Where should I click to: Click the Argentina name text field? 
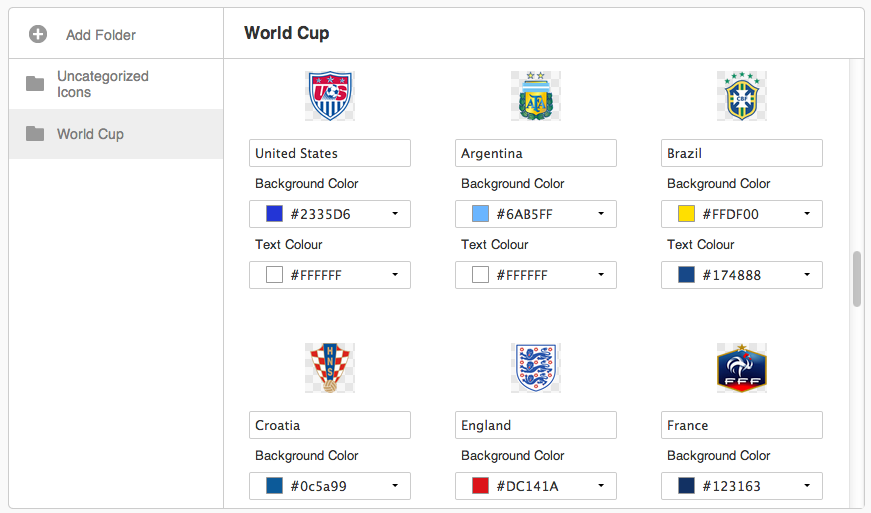coord(535,153)
